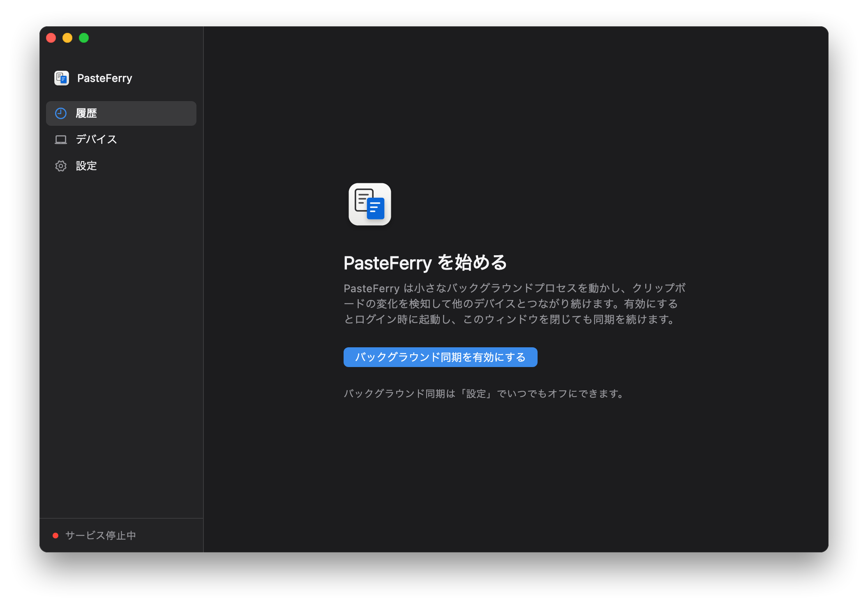Click the laptop icon next to デバイス
Image resolution: width=868 pixels, height=605 pixels.
coord(61,140)
